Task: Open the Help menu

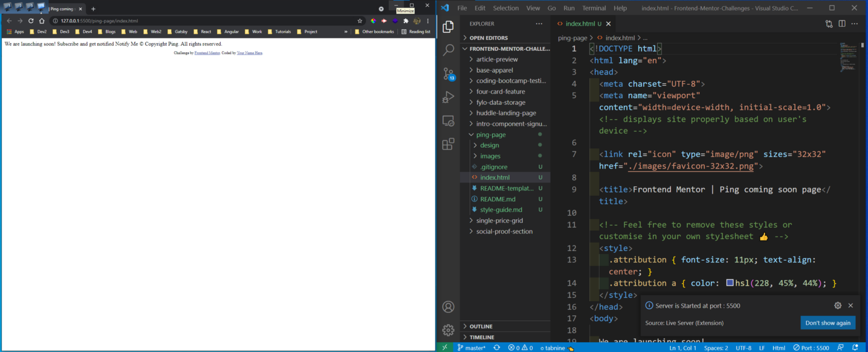Action: (x=620, y=8)
